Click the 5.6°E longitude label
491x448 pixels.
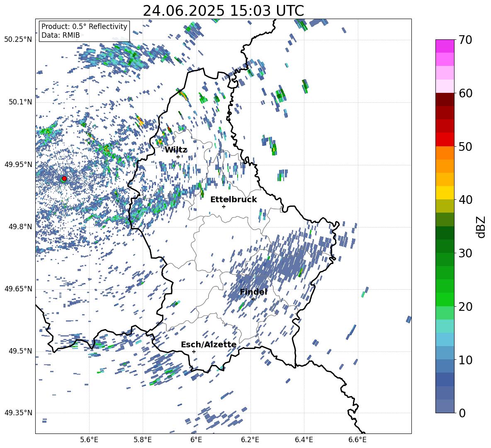[89, 440]
